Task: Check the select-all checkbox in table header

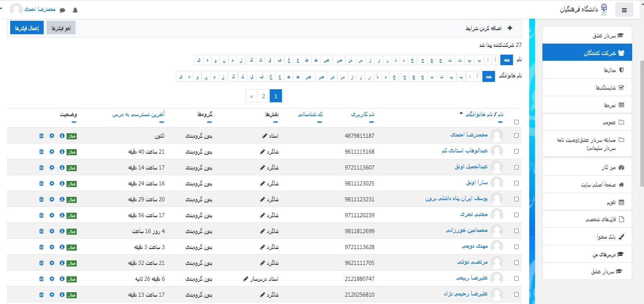Action: click(x=516, y=122)
